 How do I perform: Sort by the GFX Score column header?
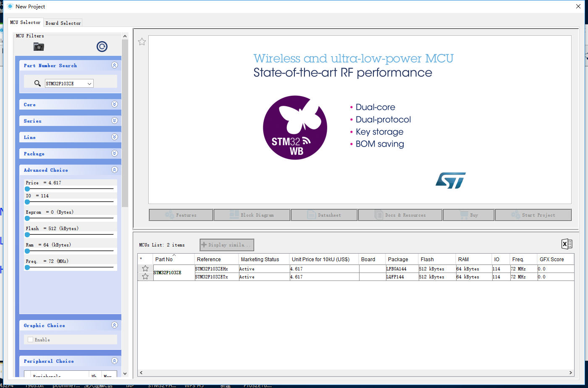click(556, 259)
